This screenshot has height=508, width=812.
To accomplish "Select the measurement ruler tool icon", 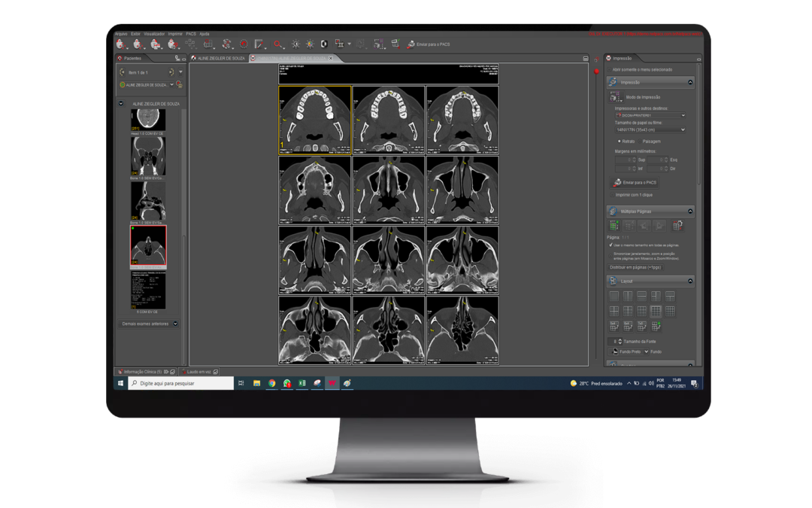I will pos(259,44).
